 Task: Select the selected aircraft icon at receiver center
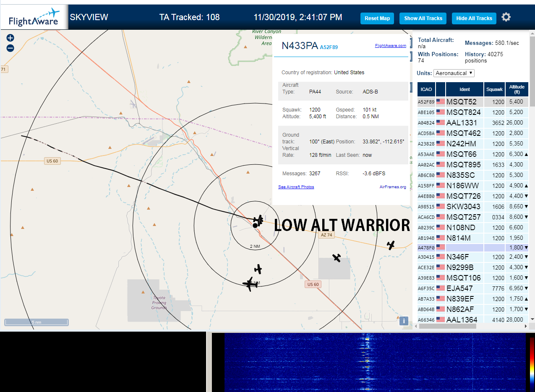tap(258, 220)
